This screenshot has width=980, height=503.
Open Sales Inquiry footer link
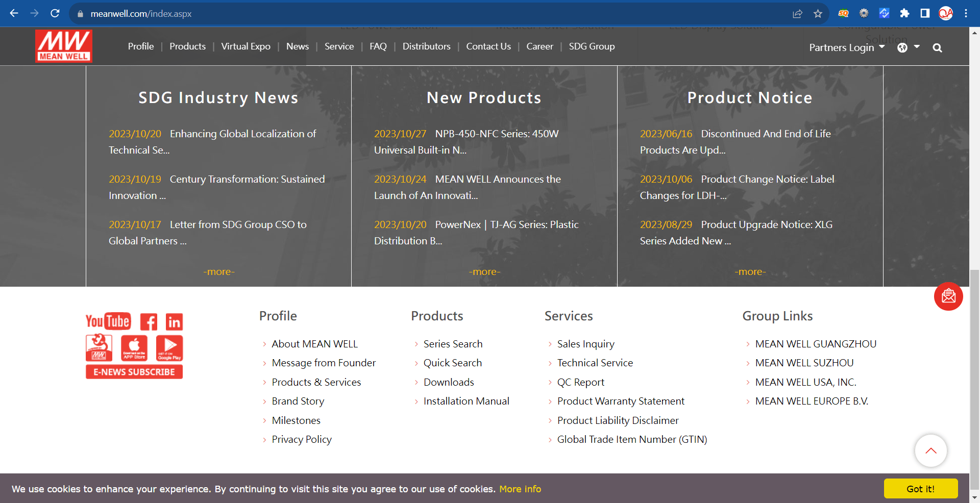coord(585,344)
